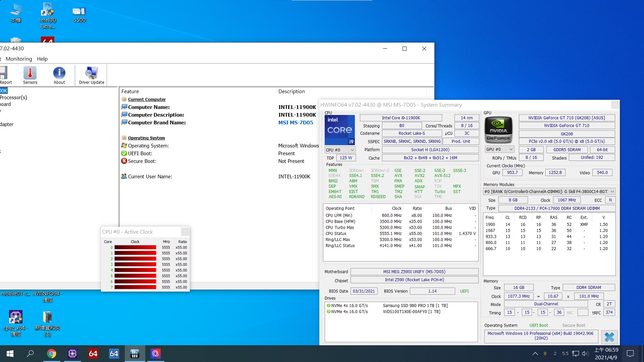Select Processor(s) in the tree

(13, 97)
